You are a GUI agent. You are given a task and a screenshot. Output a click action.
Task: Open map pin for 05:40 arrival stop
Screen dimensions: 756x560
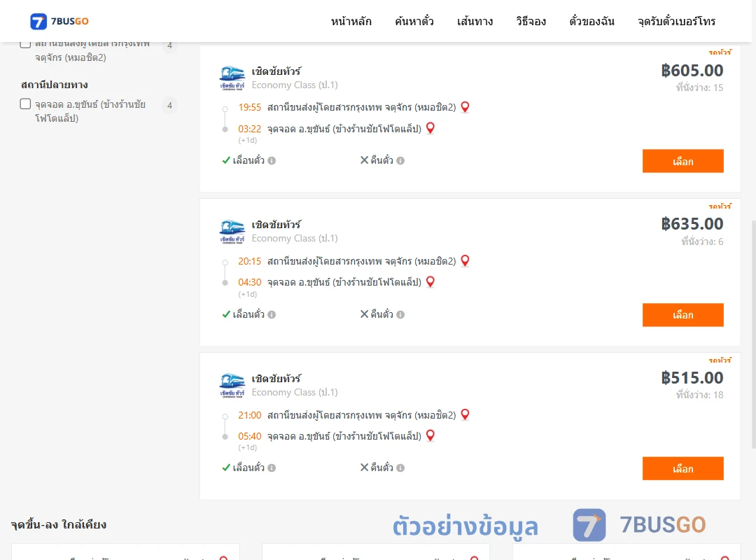(430, 435)
